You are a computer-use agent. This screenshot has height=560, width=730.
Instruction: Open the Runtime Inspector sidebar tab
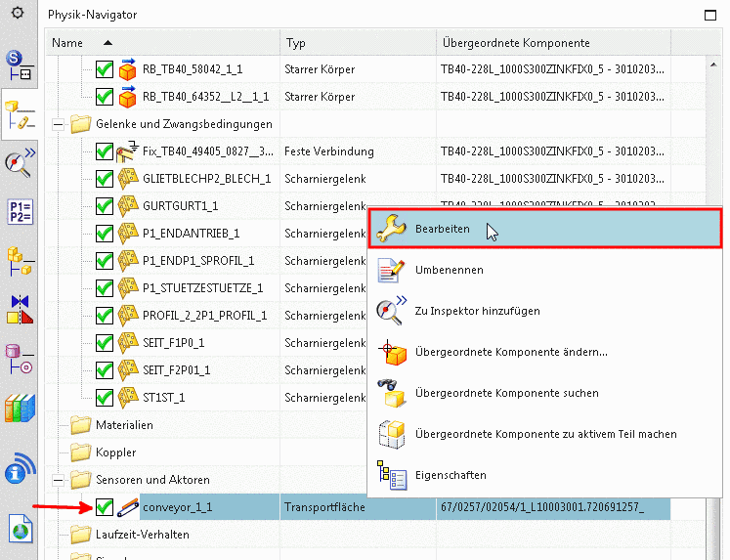[20, 162]
